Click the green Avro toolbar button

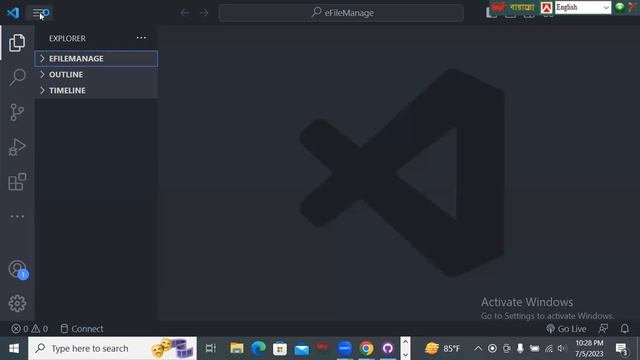tap(620, 7)
